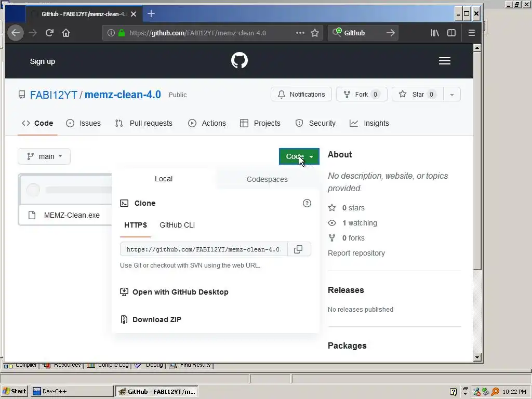Click the page scrollbar down arrow
The height and width of the screenshot is (399, 532).
click(x=477, y=357)
